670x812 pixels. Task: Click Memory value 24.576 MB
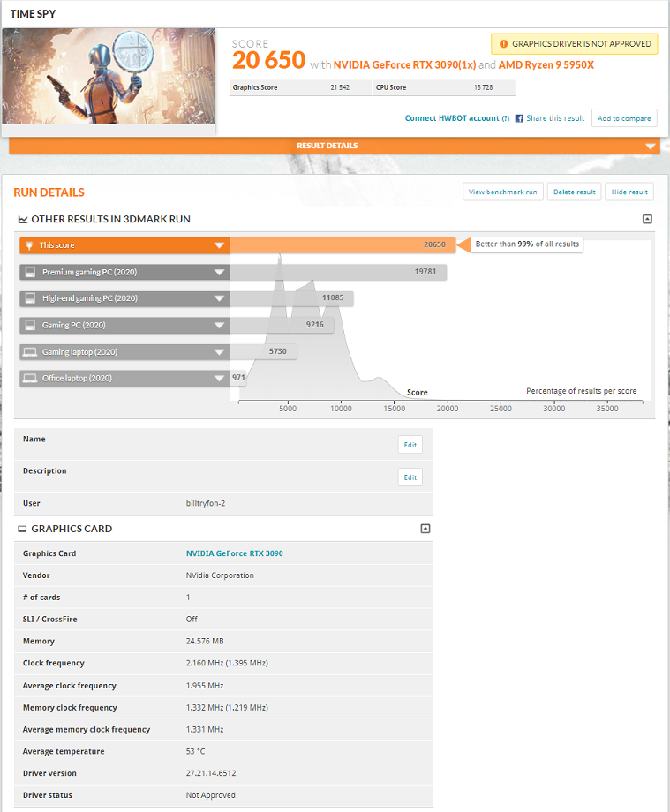(205, 641)
